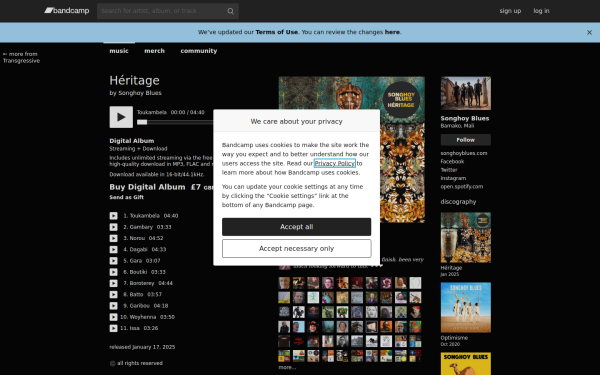The image size is (600, 375).
Task: Switch to the community tab
Action: point(199,51)
